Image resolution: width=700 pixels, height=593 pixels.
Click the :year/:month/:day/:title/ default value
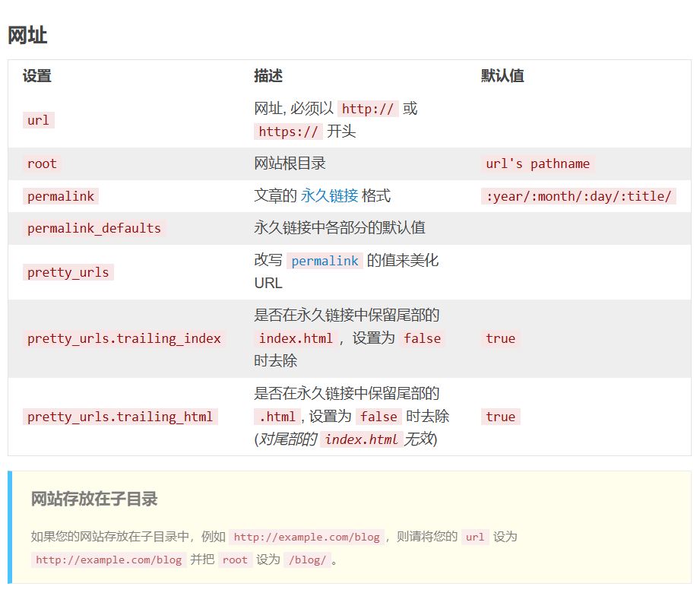click(x=578, y=196)
